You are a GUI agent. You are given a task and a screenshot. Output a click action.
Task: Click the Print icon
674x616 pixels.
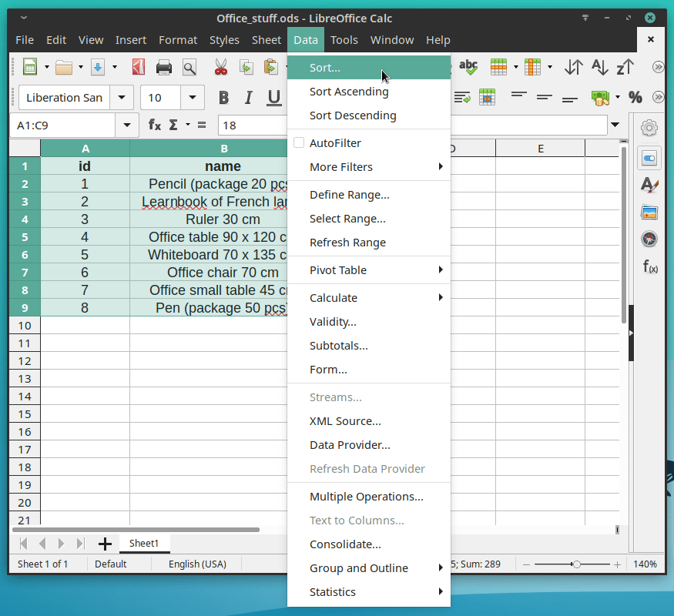point(164,67)
